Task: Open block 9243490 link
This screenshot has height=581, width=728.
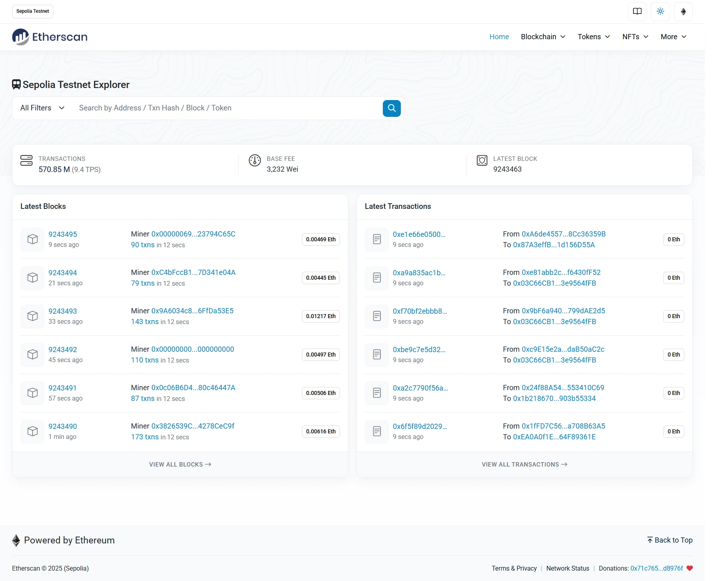Action: click(x=63, y=427)
